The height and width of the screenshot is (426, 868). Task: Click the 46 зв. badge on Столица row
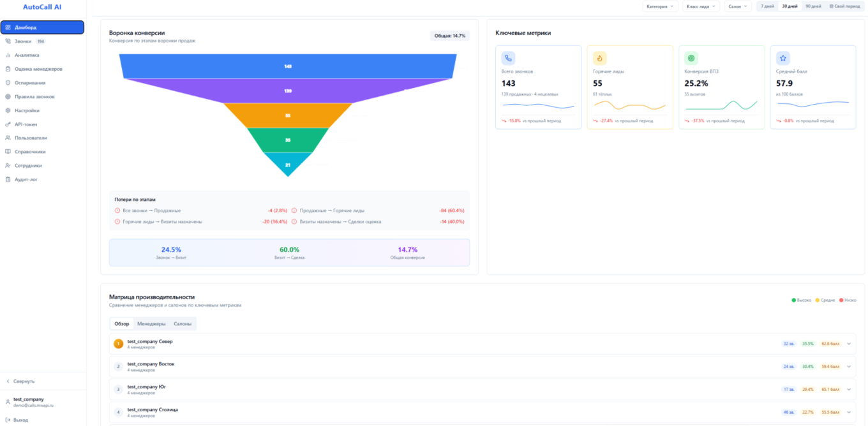tap(789, 412)
